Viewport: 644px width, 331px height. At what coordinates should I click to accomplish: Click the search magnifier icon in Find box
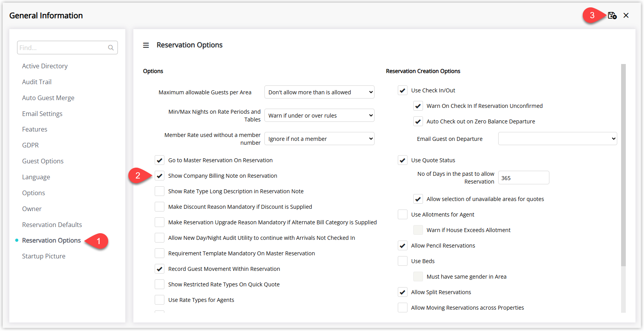[111, 48]
